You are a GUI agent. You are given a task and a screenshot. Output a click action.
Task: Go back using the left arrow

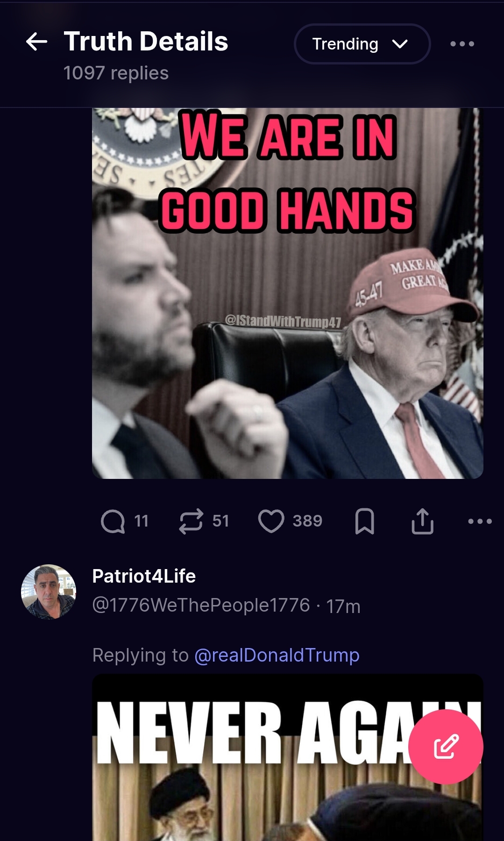pyautogui.click(x=36, y=42)
